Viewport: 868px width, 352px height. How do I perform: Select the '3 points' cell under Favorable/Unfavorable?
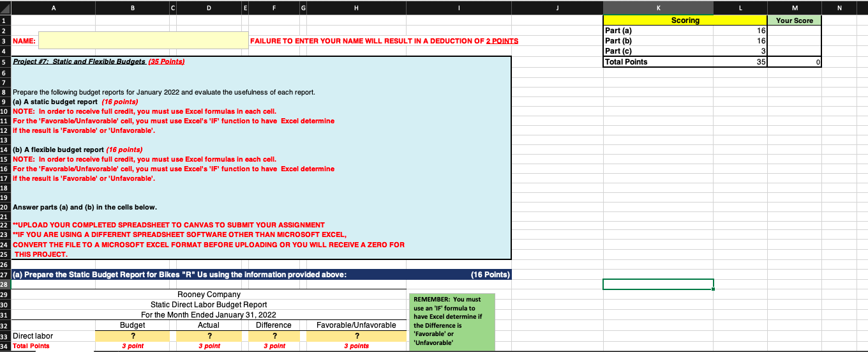click(357, 346)
